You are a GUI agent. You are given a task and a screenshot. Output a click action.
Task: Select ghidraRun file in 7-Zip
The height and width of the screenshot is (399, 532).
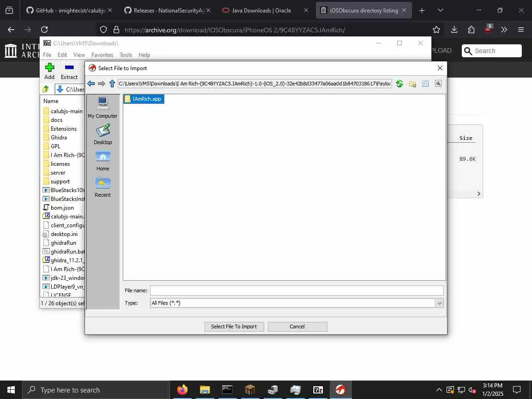tap(60, 243)
